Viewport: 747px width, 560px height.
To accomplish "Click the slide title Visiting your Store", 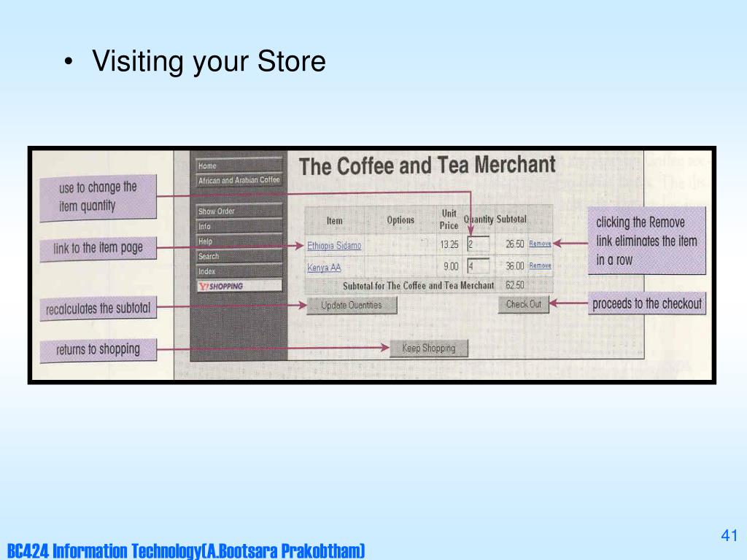I will (209, 61).
